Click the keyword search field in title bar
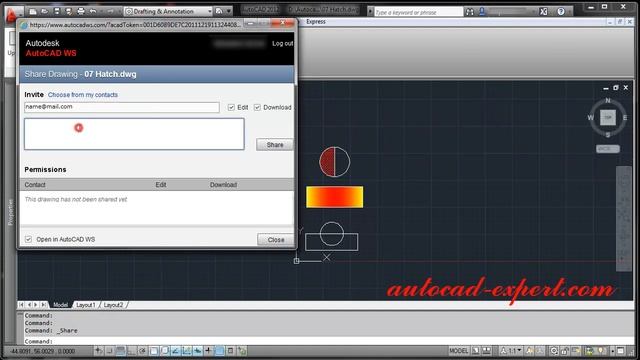The height and width of the screenshot is (360, 640). coord(418,12)
